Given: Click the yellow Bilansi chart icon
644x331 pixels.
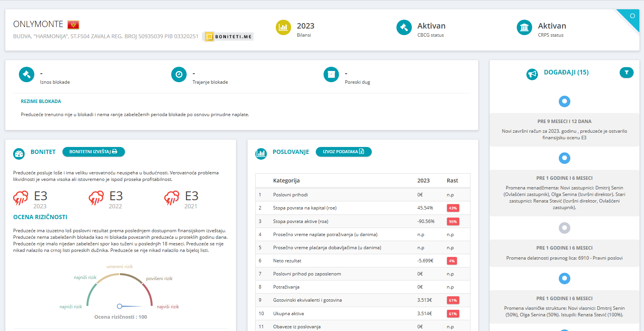Looking at the screenshot, I should pyautogui.click(x=283, y=27).
